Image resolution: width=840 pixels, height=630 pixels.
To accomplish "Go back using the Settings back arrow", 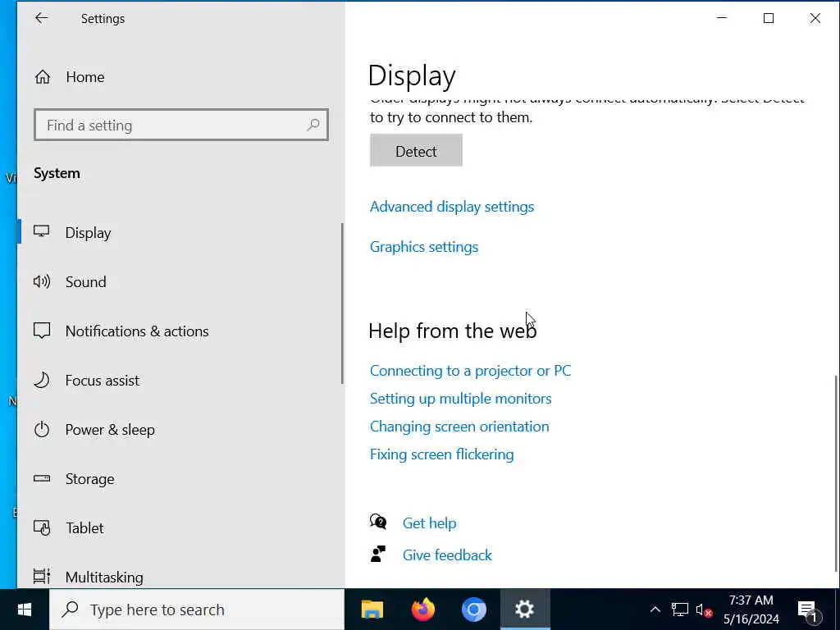I will (x=41, y=18).
